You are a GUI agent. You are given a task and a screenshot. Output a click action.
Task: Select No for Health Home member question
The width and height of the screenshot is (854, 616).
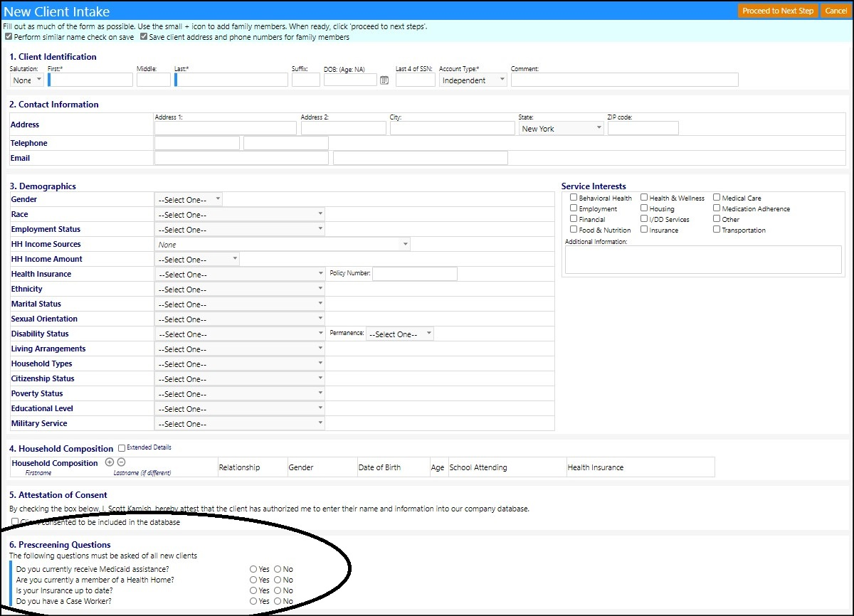coord(278,580)
